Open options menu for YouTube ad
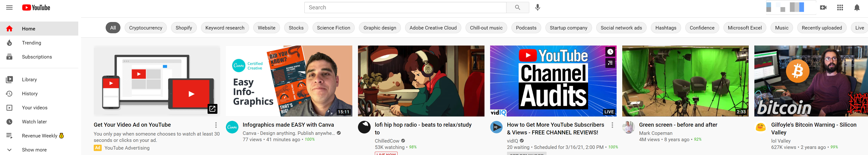This screenshot has height=155, width=868. [x=216, y=125]
